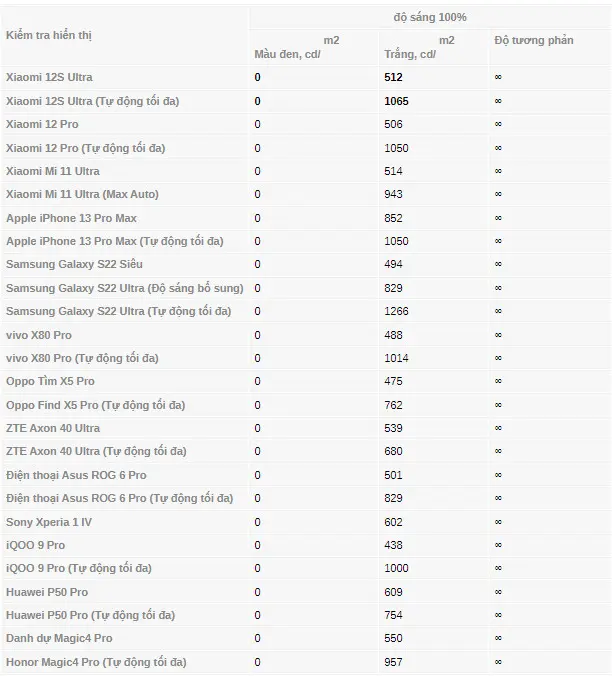Click the Kiểm tra hiển thị header
This screenshot has width=612, height=676.
click(x=49, y=35)
